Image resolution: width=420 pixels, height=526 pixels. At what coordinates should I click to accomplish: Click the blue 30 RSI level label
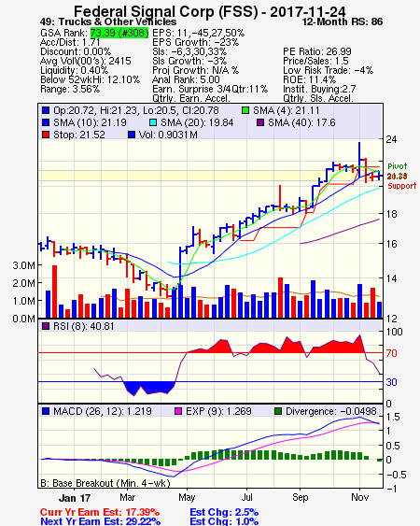pyautogui.click(x=391, y=382)
